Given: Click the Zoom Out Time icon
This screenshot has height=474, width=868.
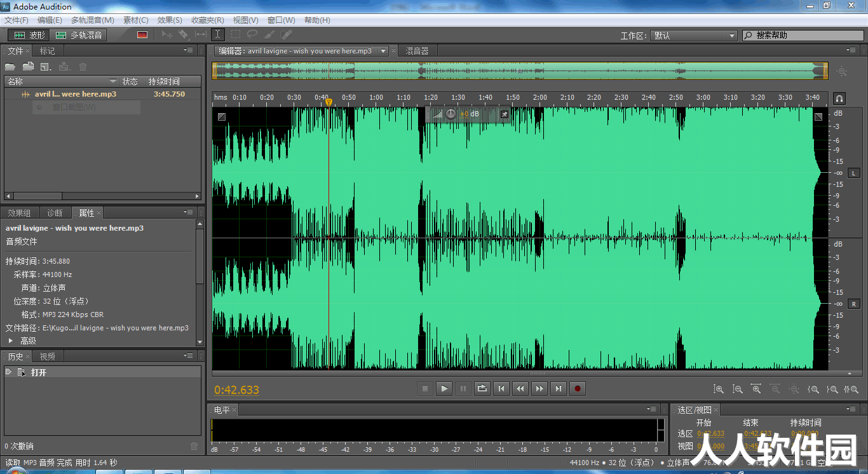Looking at the screenshot, I should (x=775, y=389).
